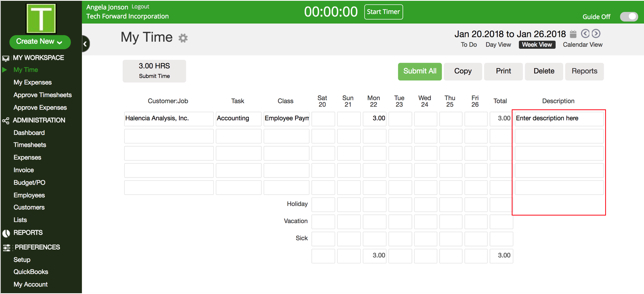Click the Enter description here field
Image resolution: width=644 pixels, height=294 pixels.
pyautogui.click(x=558, y=118)
